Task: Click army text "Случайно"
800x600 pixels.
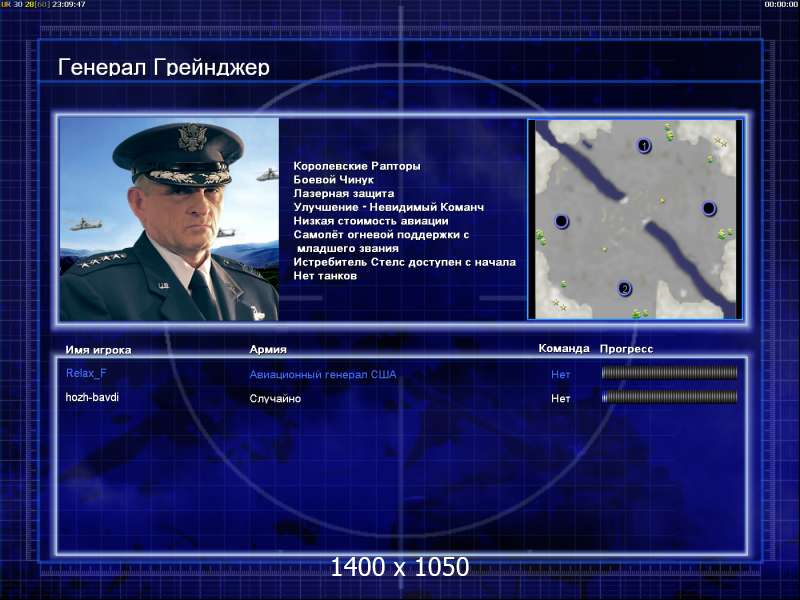Action: (275, 398)
